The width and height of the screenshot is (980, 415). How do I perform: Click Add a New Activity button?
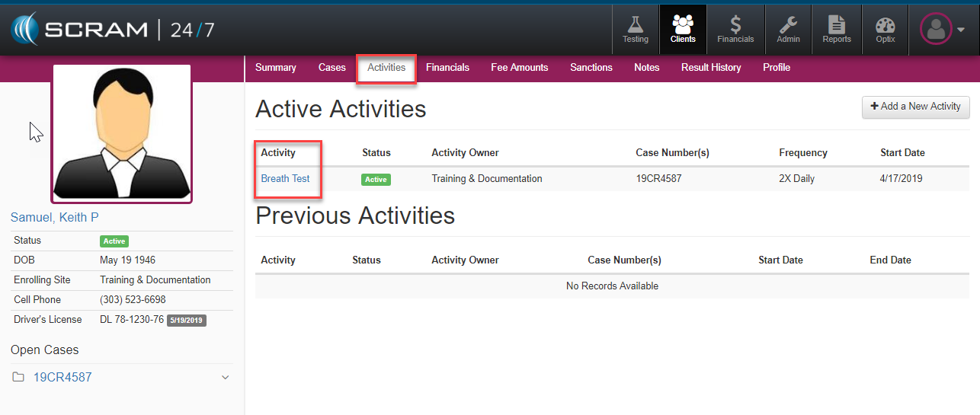[915, 107]
